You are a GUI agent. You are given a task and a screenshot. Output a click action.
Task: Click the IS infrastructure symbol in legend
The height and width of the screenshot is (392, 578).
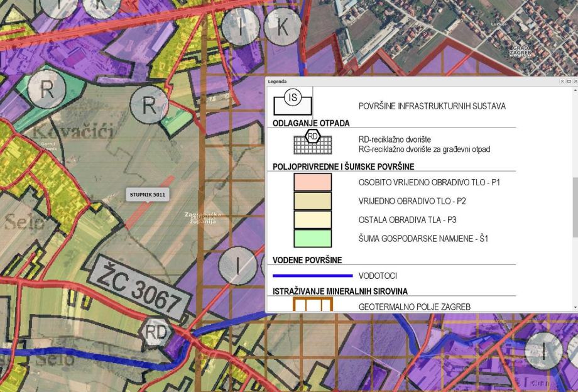(x=293, y=102)
